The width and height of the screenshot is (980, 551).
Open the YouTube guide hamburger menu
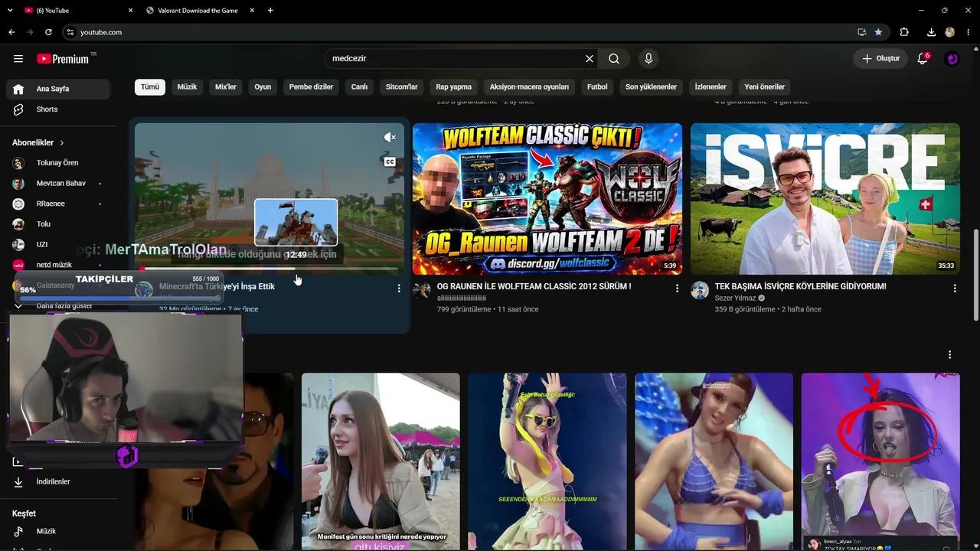tap(18, 59)
